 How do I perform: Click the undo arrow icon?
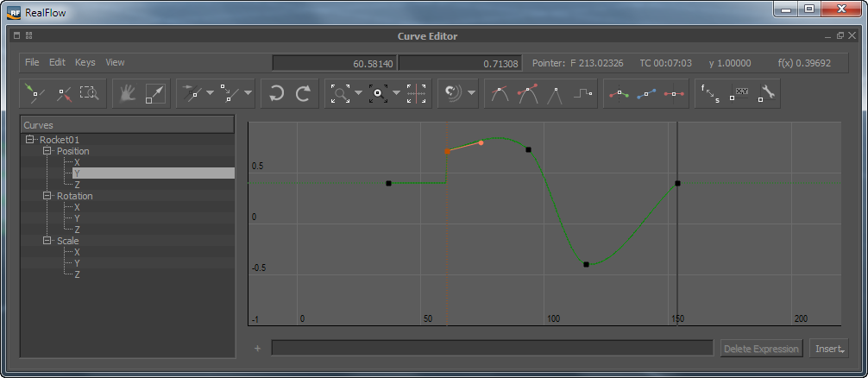pos(275,93)
